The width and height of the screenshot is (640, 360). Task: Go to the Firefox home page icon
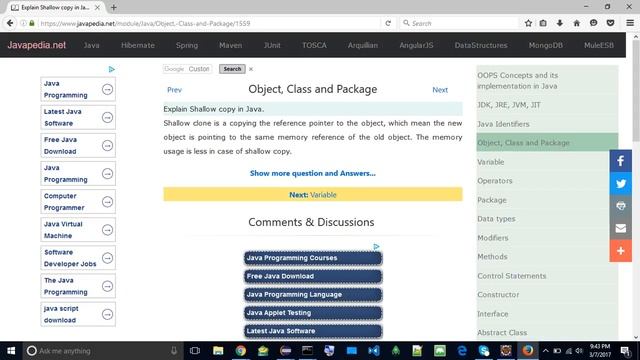pyautogui.click(x=577, y=23)
